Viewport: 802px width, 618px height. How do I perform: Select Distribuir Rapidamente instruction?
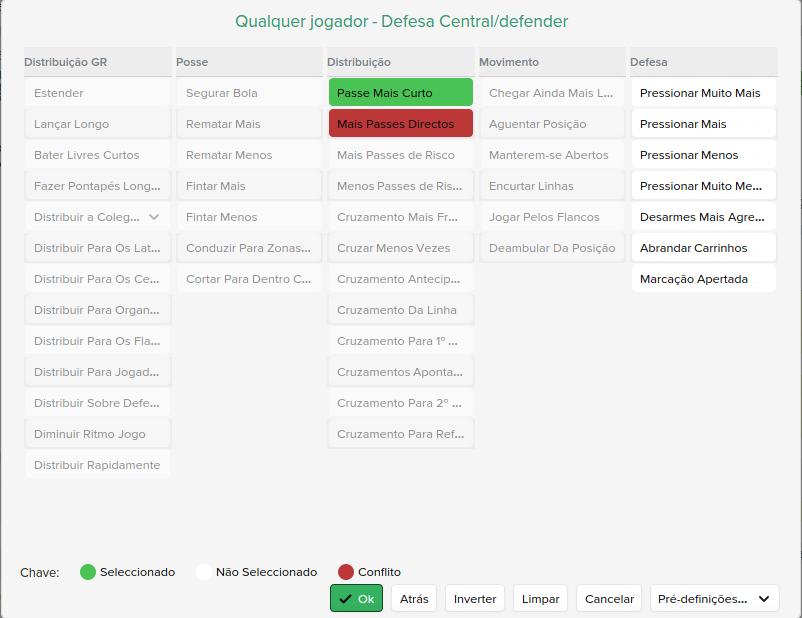[97, 465]
